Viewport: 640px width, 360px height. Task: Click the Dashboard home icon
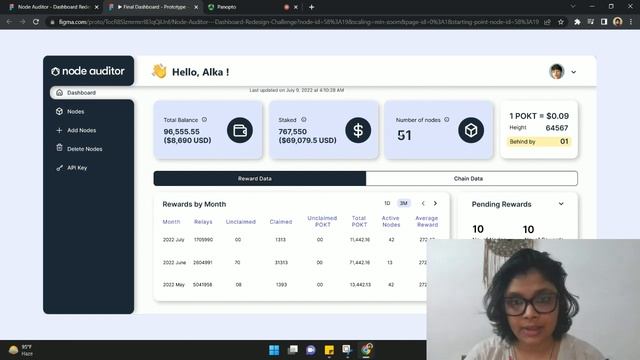[60, 93]
